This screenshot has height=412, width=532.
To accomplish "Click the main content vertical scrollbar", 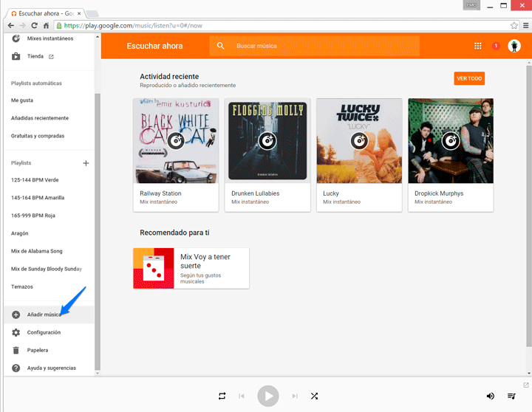I will (x=529, y=206).
